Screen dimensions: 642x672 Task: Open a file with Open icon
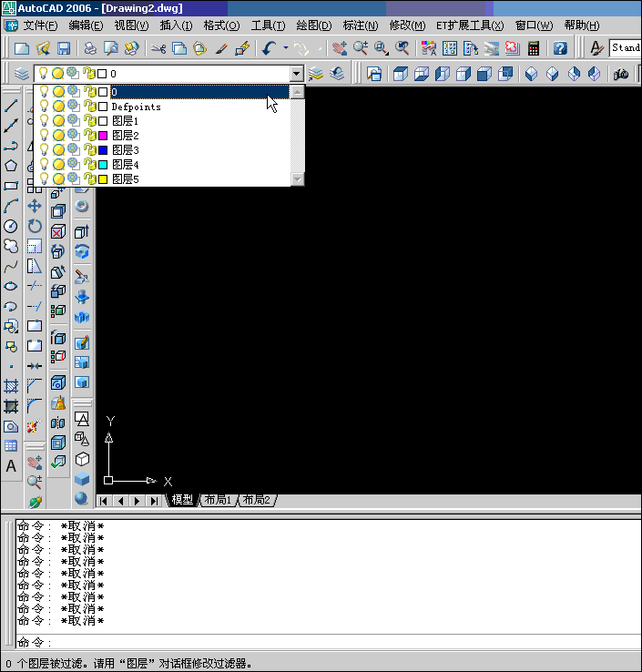43,48
